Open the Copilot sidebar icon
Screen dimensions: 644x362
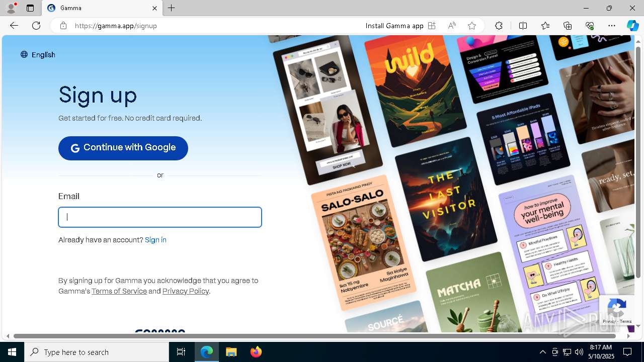point(632,26)
